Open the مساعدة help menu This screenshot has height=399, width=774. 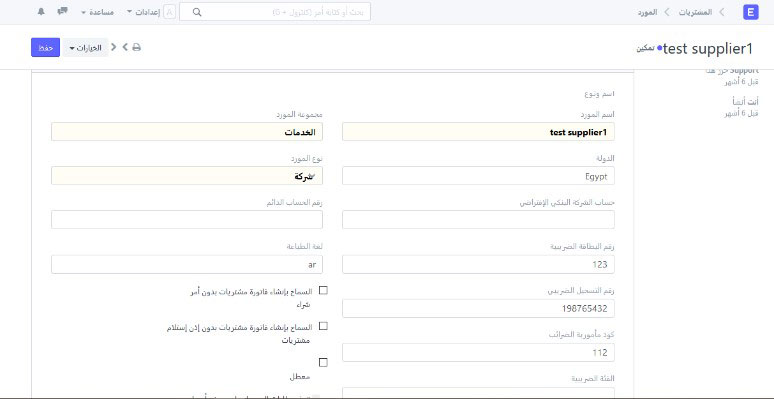98,12
